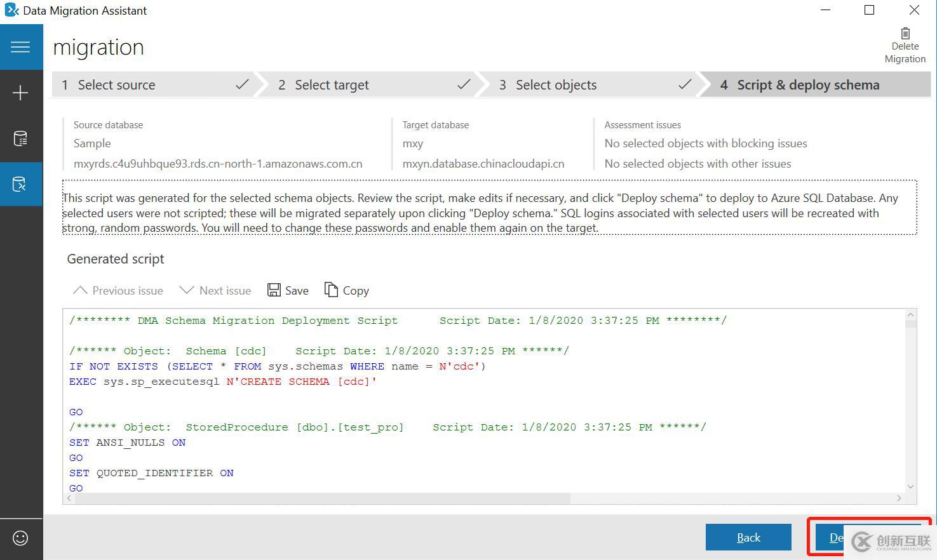Minimize the Data Migration Assistant window
Viewport: 937px width, 560px height.
click(x=826, y=10)
